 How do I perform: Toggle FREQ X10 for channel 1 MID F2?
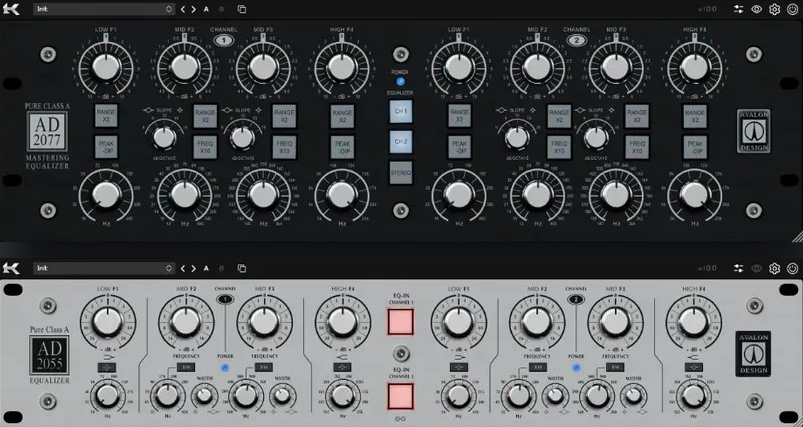(x=205, y=147)
